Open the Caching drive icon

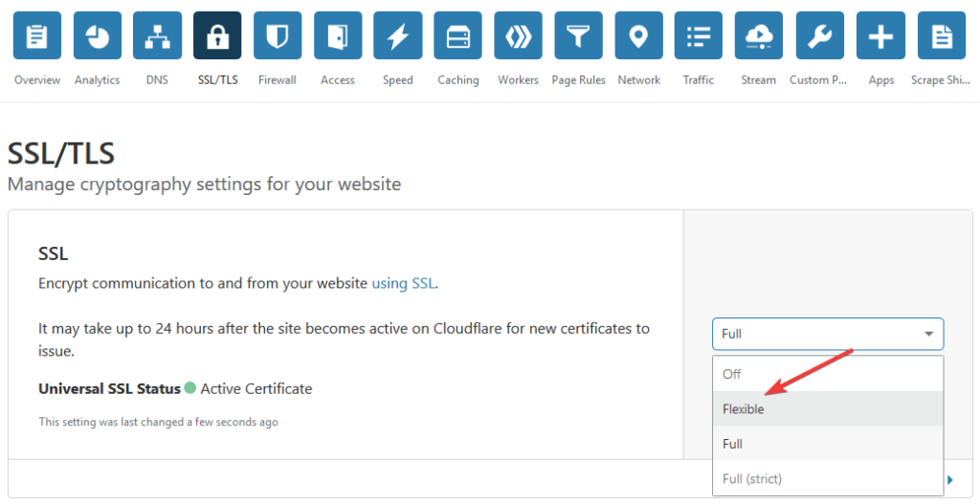point(458,35)
